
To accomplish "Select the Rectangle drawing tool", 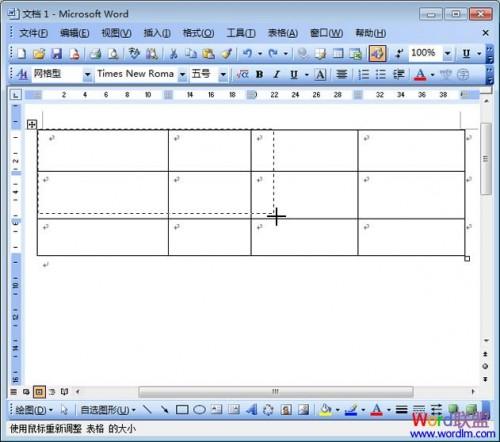I will pos(182,409).
